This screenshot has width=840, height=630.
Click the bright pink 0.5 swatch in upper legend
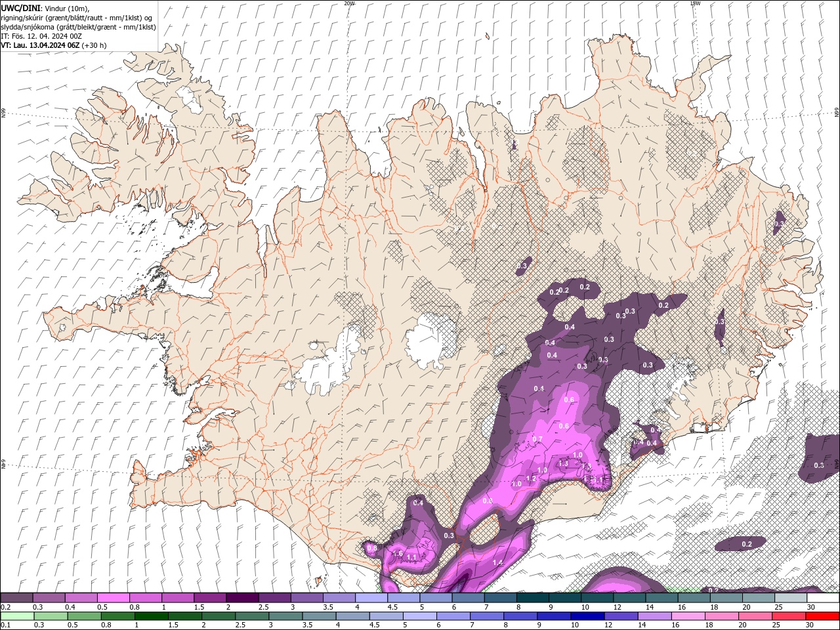113,598
